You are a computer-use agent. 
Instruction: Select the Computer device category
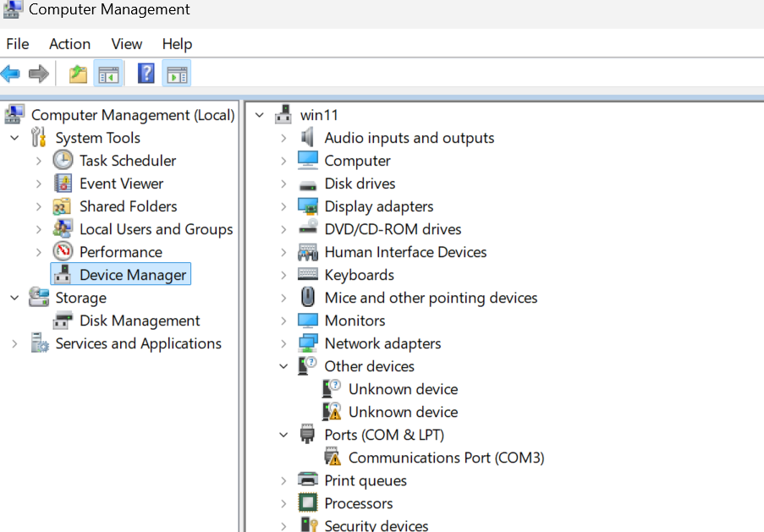pos(357,161)
